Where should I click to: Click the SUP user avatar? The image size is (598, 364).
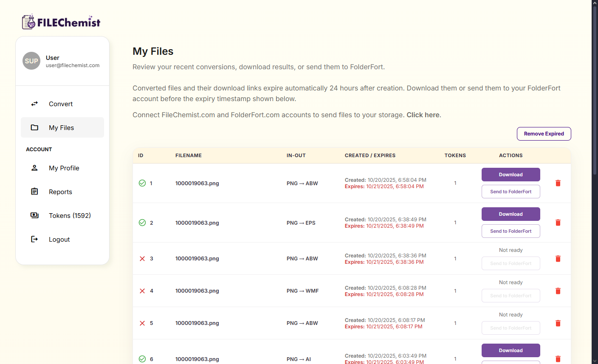click(x=31, y=61)
